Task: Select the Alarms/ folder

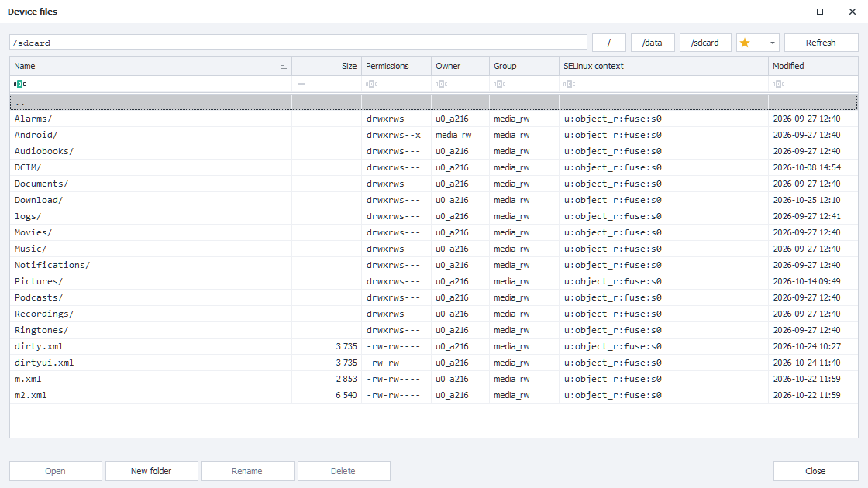Action: coord(433,119)
